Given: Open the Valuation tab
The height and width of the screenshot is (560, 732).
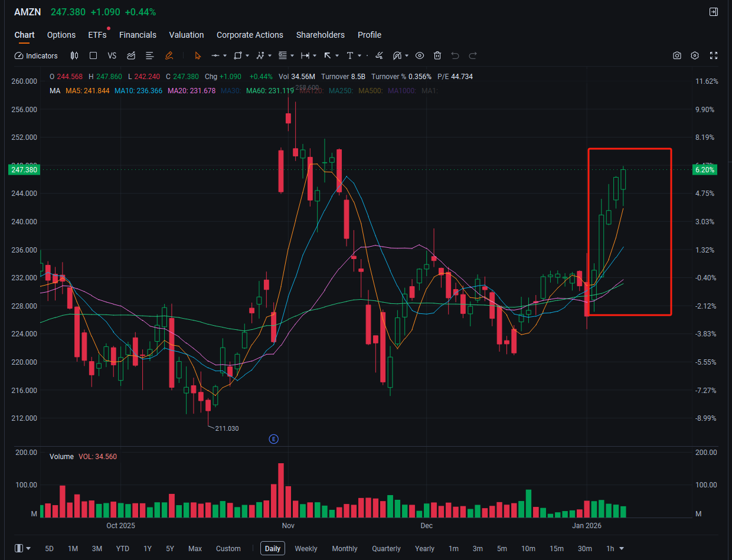Looking at the screenshot, I should (187, 35).
